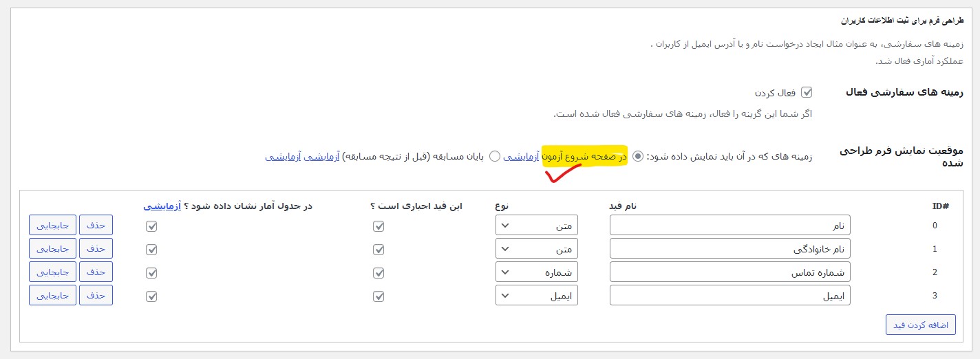The height and width of the screenshot is (359, 980).
Task: Expand the شماره type dropdown
Action: click(536, 272)
